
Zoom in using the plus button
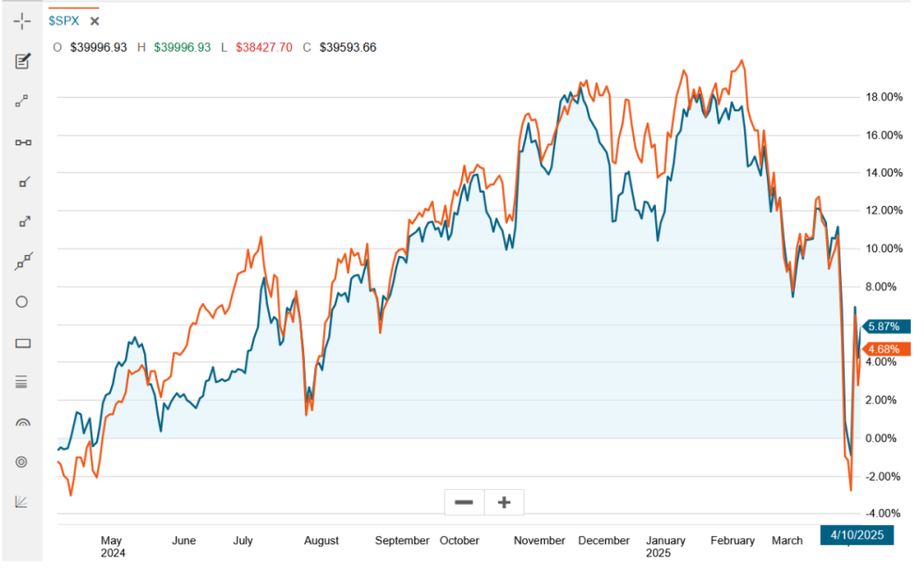pos(504,502)
